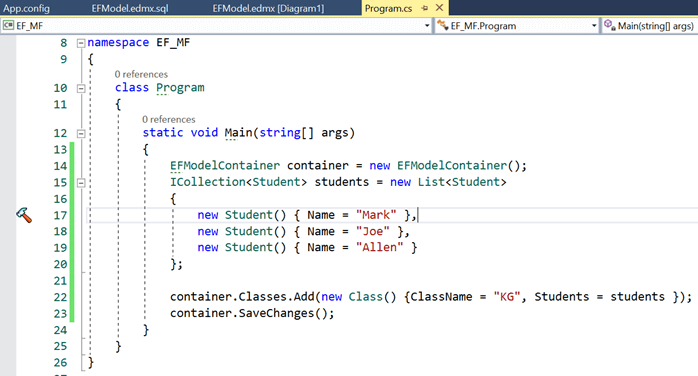This screenshot has height=376, width=698.
Task: Click the "KG" string literal on line 22
Action: (x=507, y=297)
